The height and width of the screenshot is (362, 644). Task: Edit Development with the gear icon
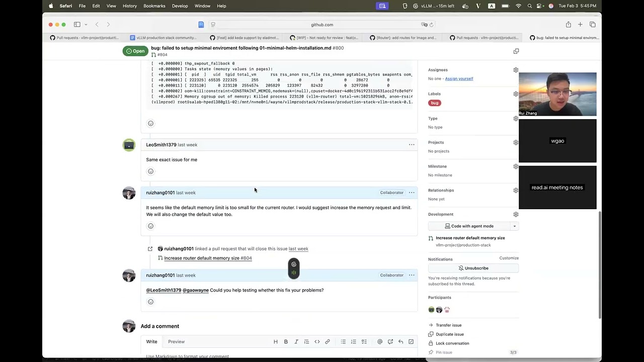[516, 214]
